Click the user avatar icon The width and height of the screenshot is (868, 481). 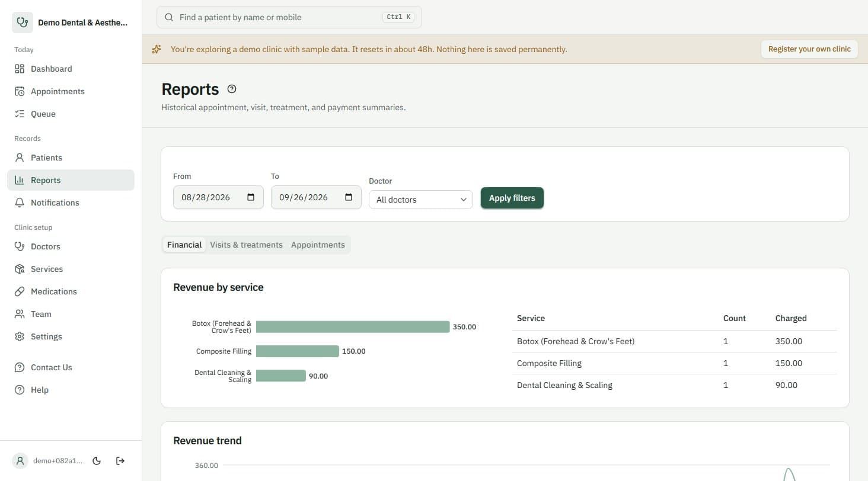tap(20, 461)
